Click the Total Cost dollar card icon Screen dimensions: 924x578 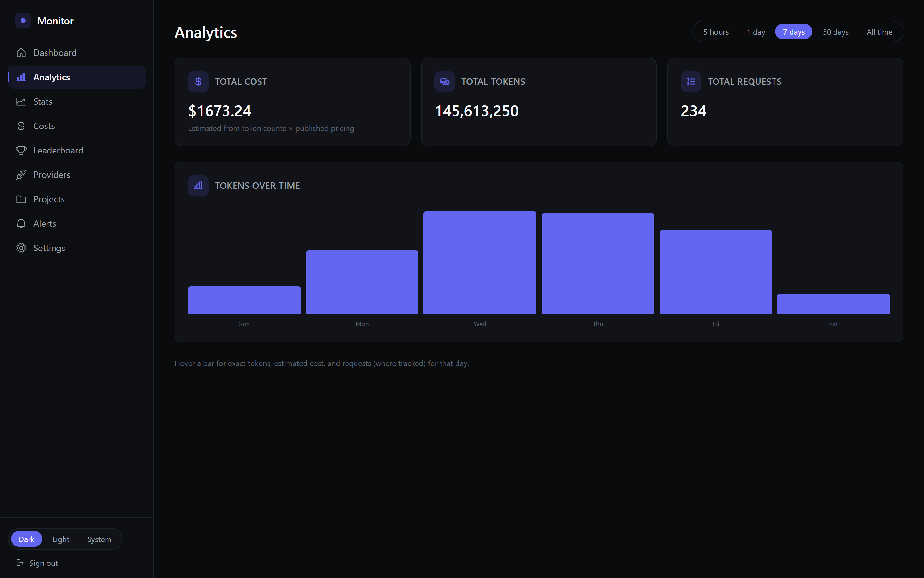[x=198, y=82]
